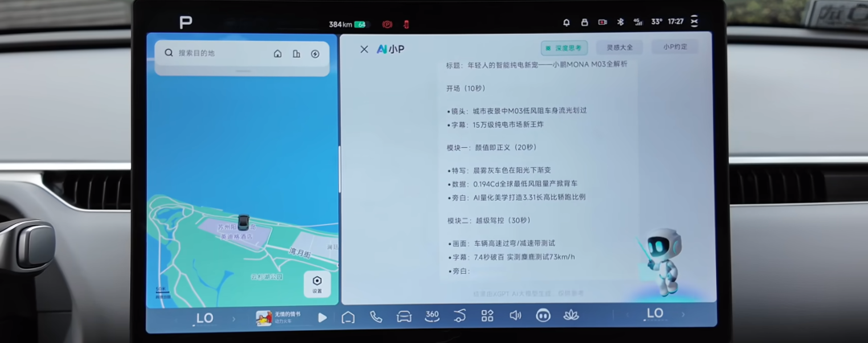Viewport: 868px width, 343px height.
Task: Tap the XPeng logo icon at top right
Action: [x=694, y=22]
